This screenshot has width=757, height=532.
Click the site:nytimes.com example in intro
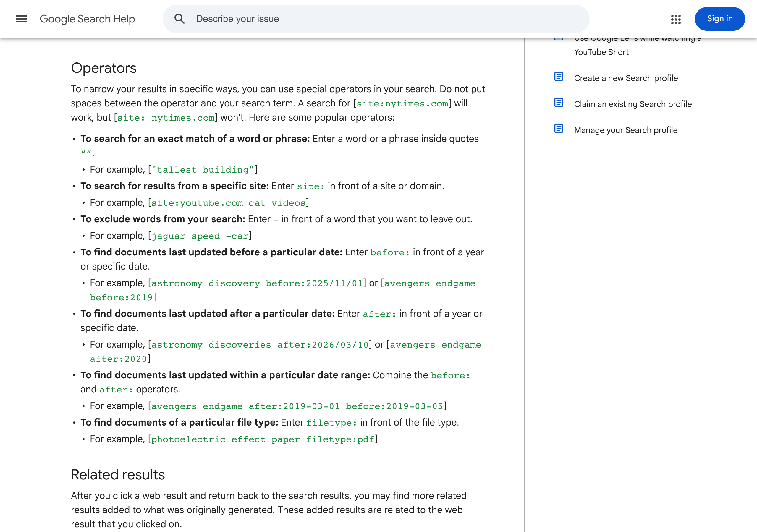pyautogui.click(x=402, y=103)
